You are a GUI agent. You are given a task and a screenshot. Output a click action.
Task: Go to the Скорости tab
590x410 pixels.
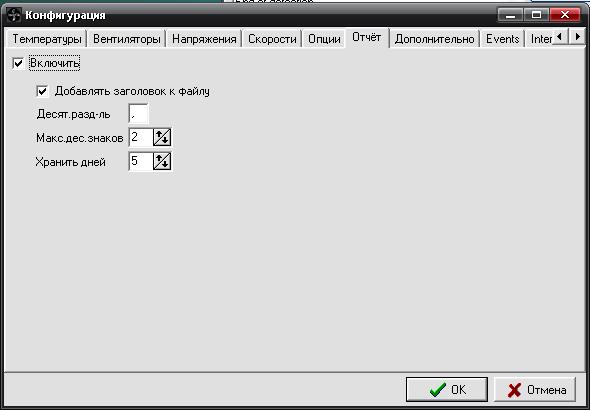click(272, 39)
